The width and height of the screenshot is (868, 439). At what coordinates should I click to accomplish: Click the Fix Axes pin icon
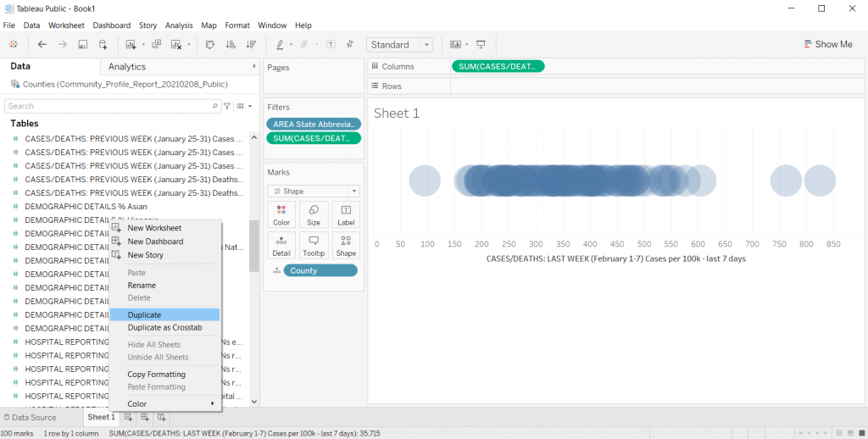point(350,44)
